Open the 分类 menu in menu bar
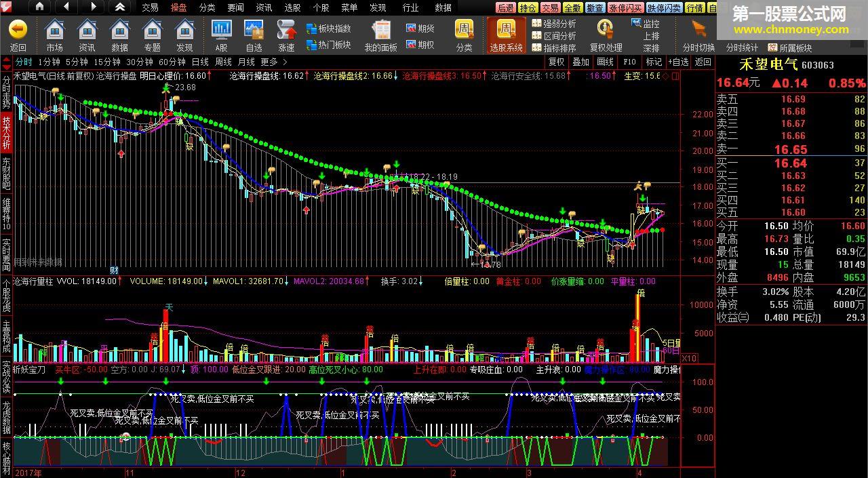 point(207,7)
